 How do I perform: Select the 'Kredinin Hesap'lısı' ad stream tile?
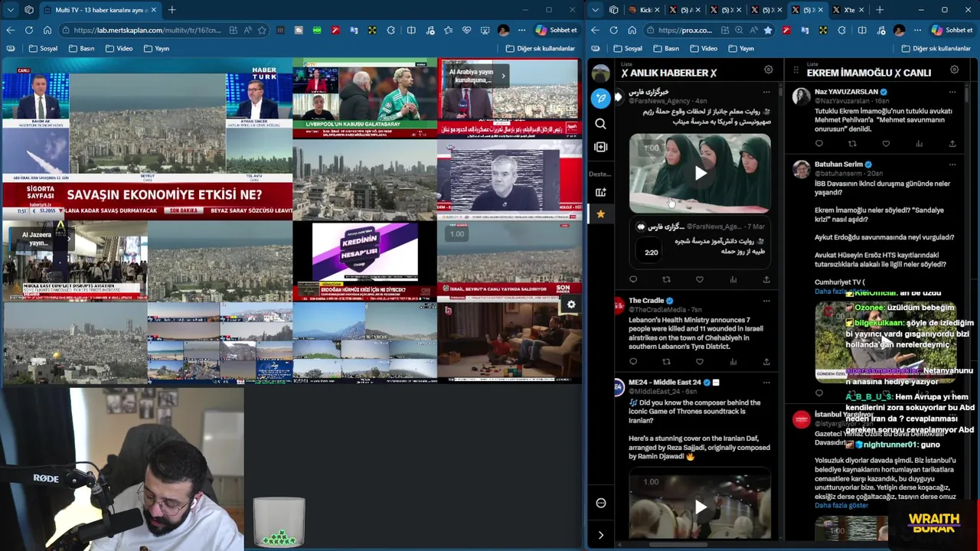coord(364,260)
